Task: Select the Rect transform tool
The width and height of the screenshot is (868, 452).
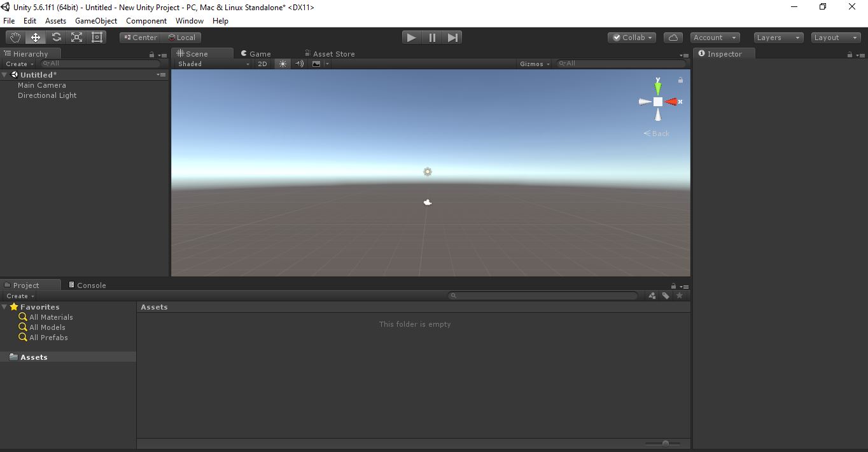Action: (97, 37)
